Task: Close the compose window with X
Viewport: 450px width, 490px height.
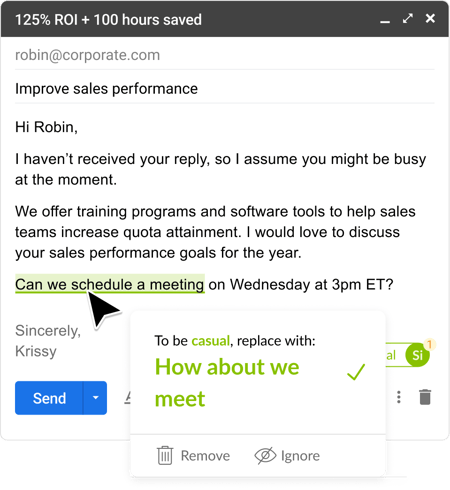Action: click(430, 18)
